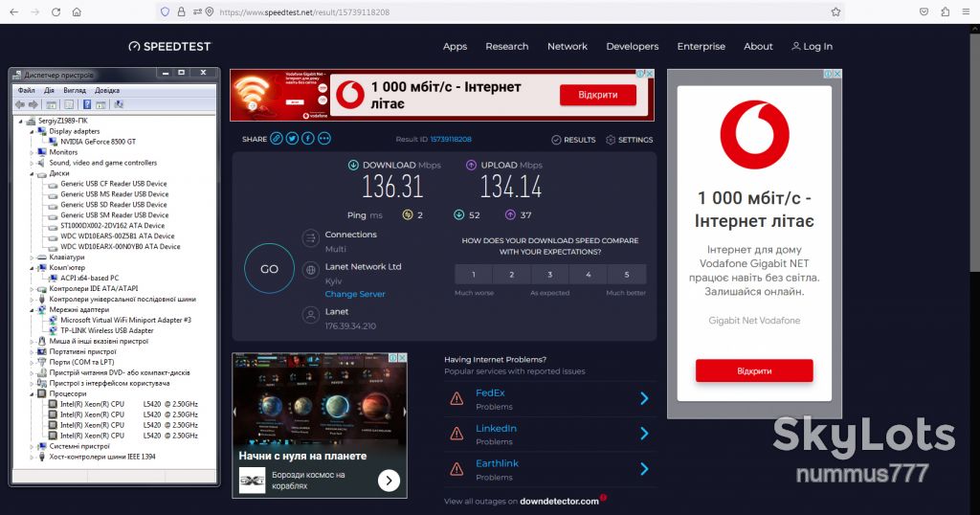This screenshot has height=515, width=980.
Task: Collapse the Мережні адаптери node
Action: click(x=32, y=309)
